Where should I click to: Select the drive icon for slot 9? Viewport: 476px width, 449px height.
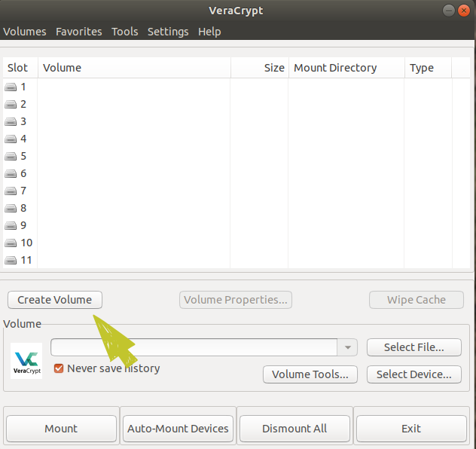point(11,225)
